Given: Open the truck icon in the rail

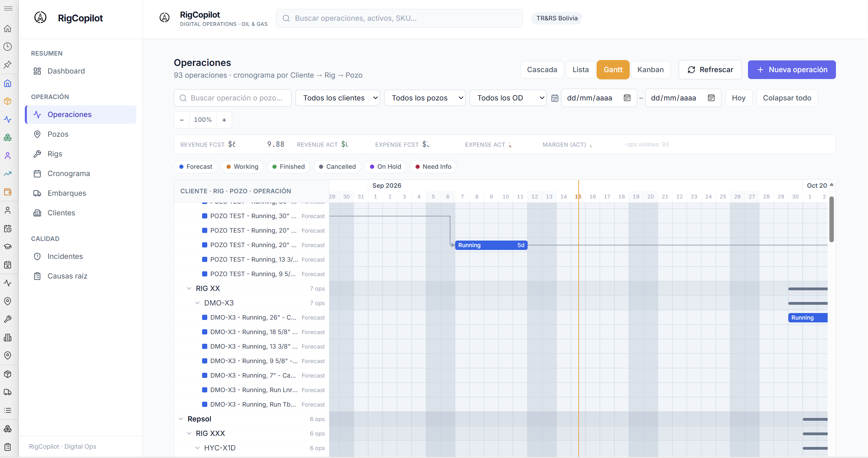Looking at the screenshot, I should point(8,392).
